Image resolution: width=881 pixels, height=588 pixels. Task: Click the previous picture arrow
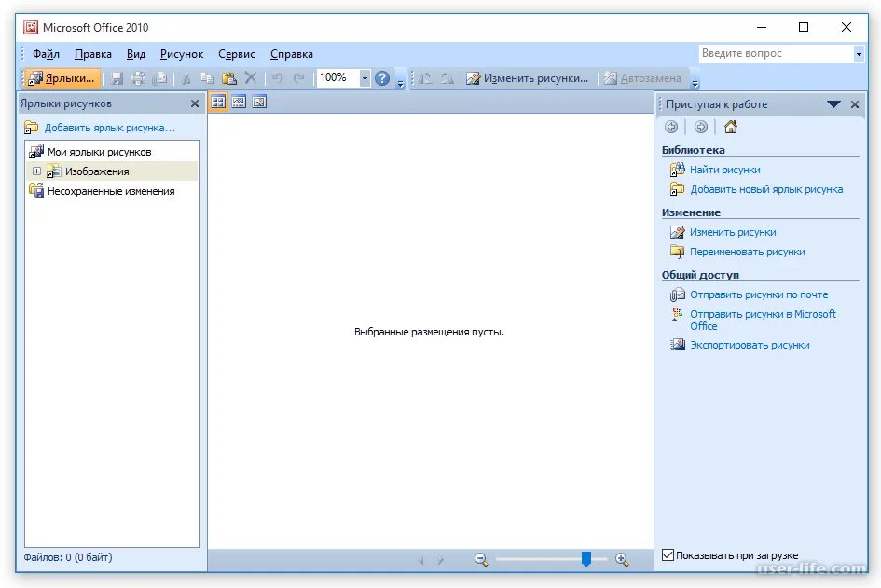[x=420, y=560]
